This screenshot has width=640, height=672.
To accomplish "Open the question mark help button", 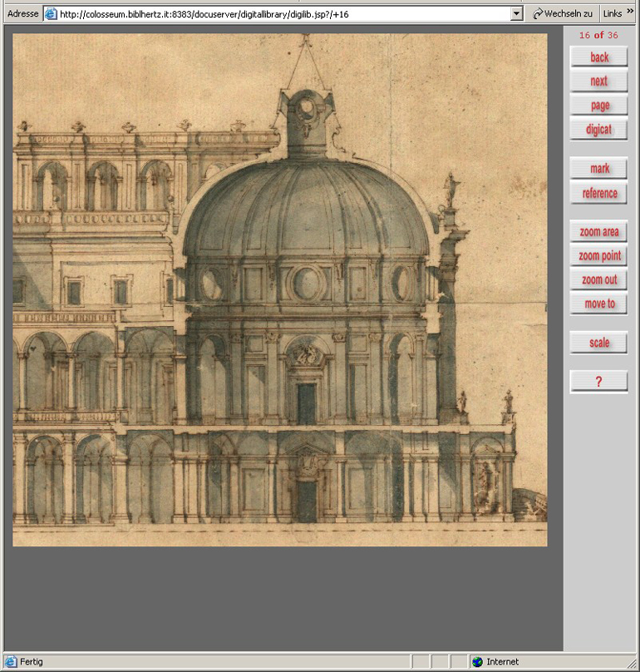I will (598, 382).
